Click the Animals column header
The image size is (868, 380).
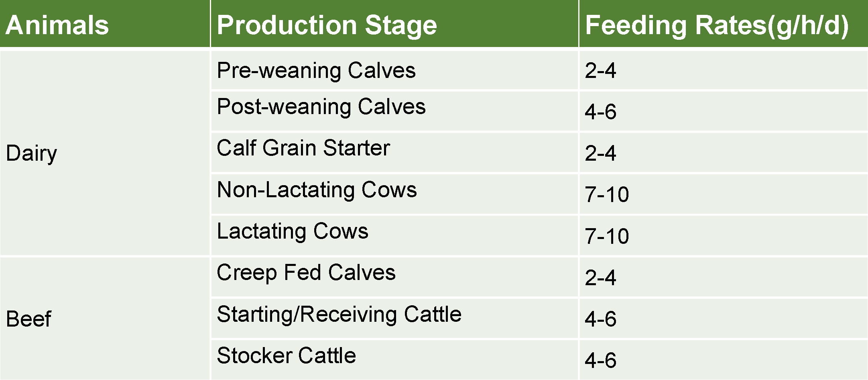coord(105,24)
